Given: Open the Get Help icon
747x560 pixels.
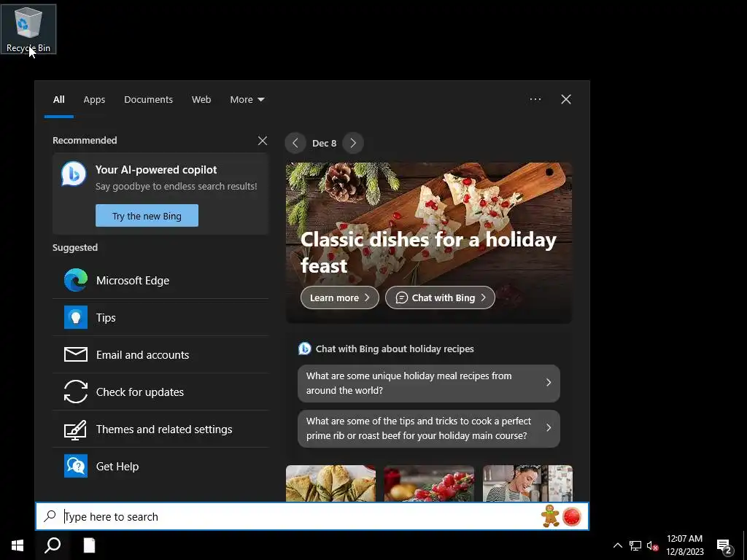Looking at the screenshot, I should click(x=76, y=466).
